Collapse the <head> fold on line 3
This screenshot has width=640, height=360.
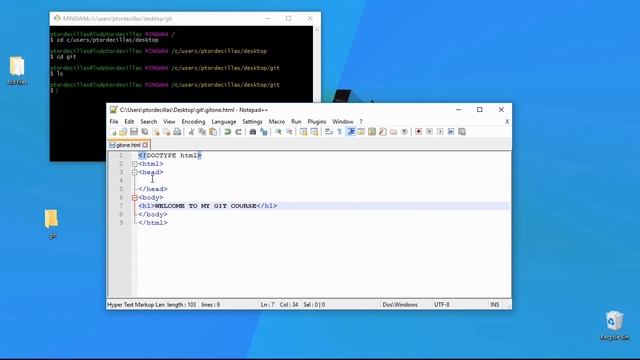(135, 173)
